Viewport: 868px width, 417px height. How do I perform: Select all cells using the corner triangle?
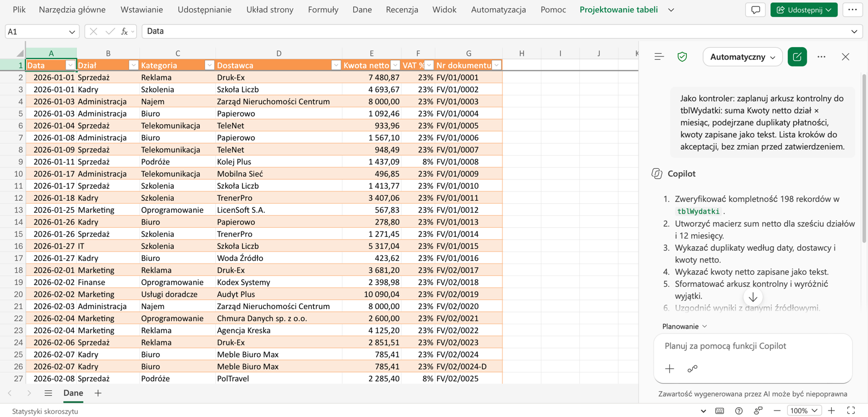pyautogui.click(x=20, y=53)
